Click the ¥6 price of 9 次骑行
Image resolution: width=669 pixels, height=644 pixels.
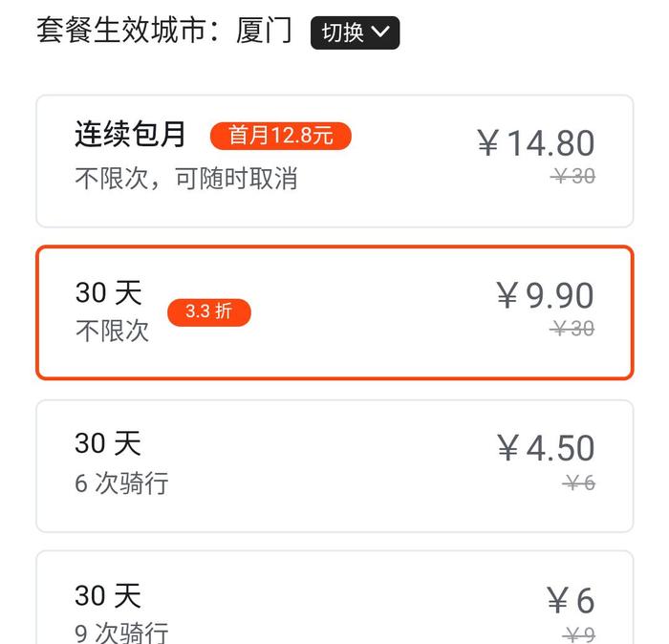[x=571, y=600]
